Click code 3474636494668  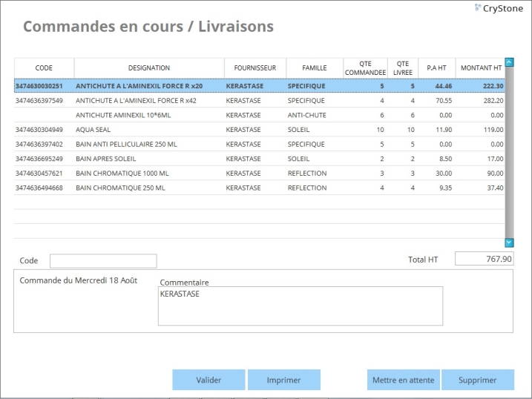click(39, 188)
